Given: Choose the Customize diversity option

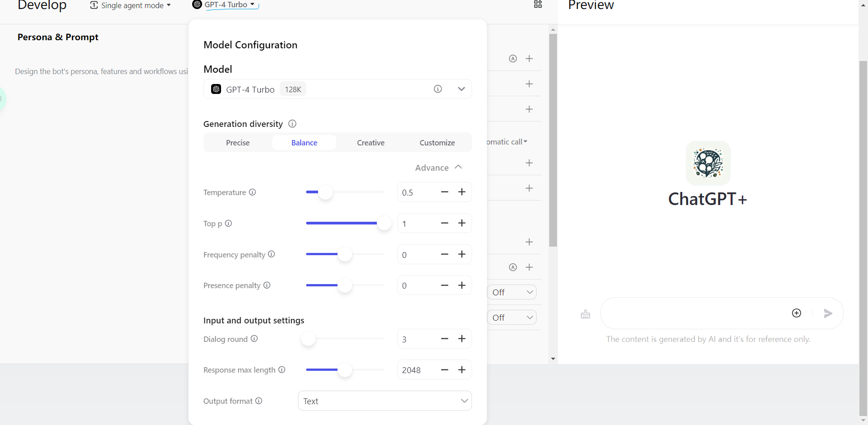Looking at the screenshot, I should coord(437,143).
